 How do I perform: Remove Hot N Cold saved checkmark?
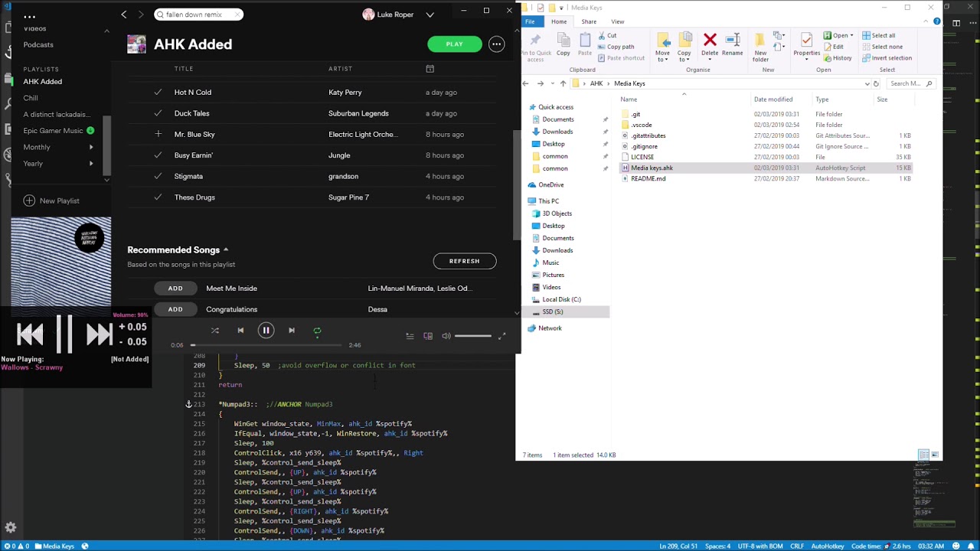[158, 92]
